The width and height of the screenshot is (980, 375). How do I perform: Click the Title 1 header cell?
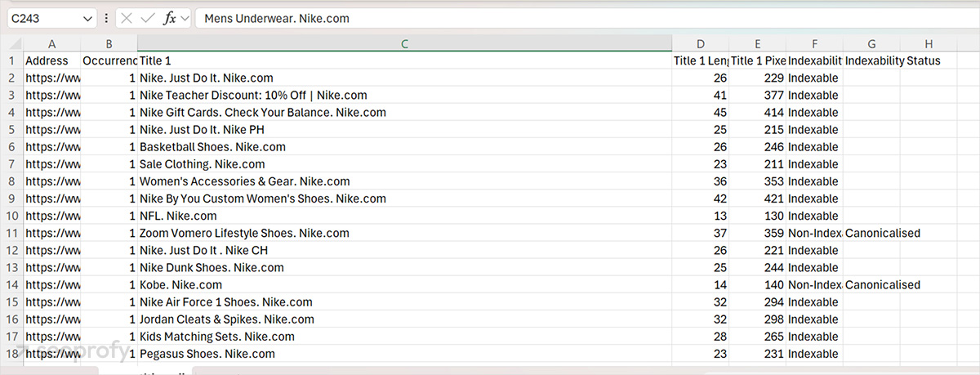[x=404, y=60]
